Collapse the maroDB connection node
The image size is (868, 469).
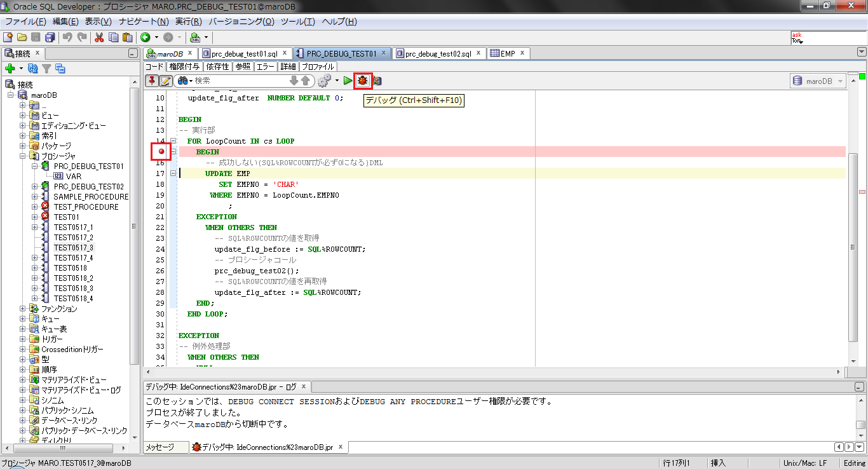[x=11, y=95]
